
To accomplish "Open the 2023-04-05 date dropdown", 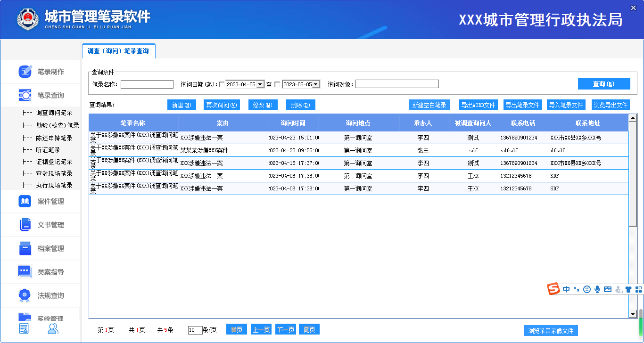I will (x=260, y=84).
